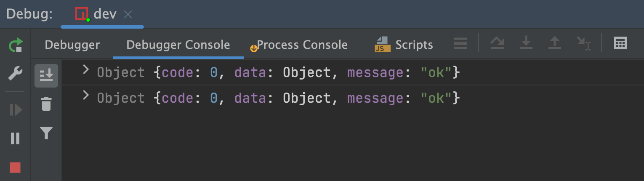Clear all console output with trash icon
Viewport: 644px width, 181px height.
click(46, 104)
